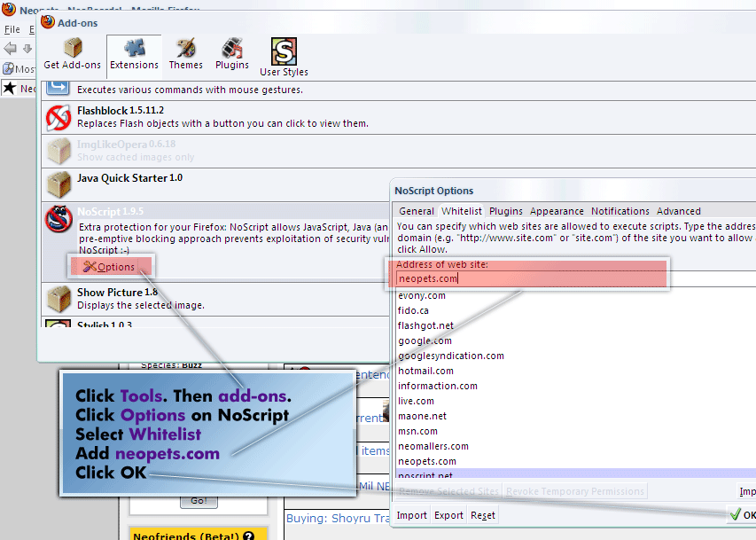Select live.com in the whitelist
This screenshot has width=756, height=540.
click(576, 401)
